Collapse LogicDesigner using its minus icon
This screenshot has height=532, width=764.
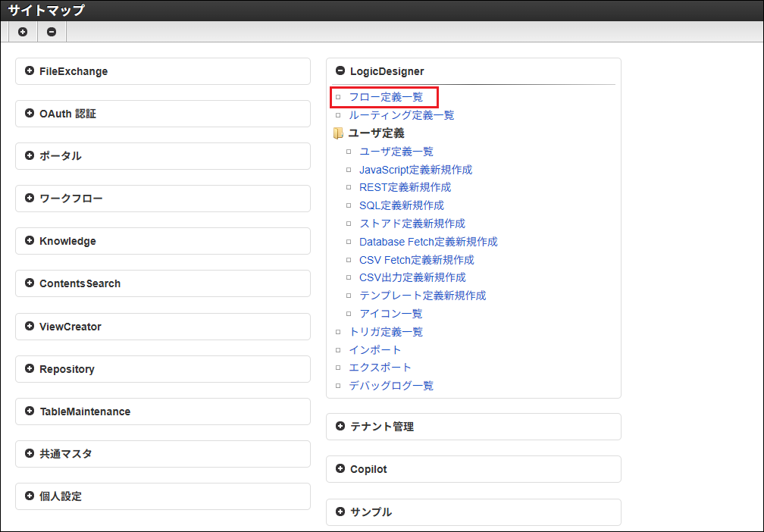[340, 71]
